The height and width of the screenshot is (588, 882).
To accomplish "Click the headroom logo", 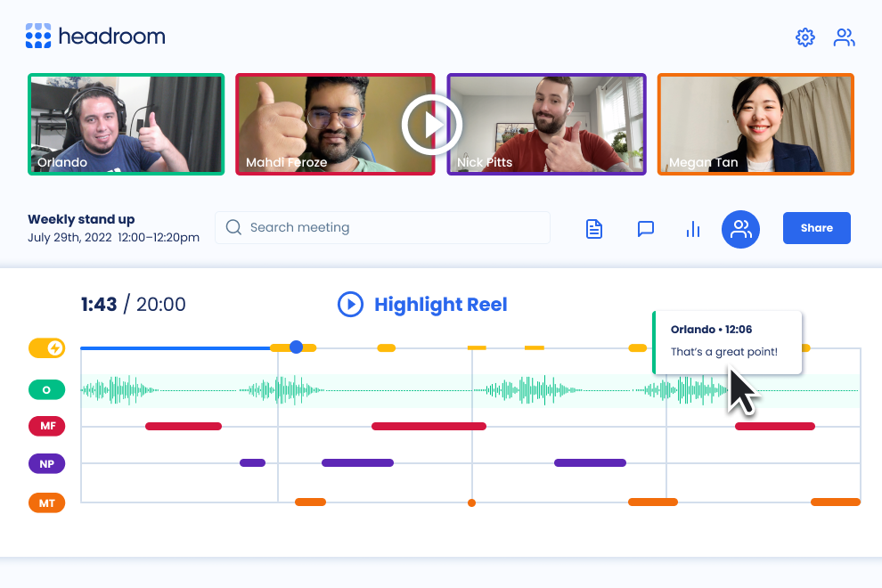I will [95, 36].
